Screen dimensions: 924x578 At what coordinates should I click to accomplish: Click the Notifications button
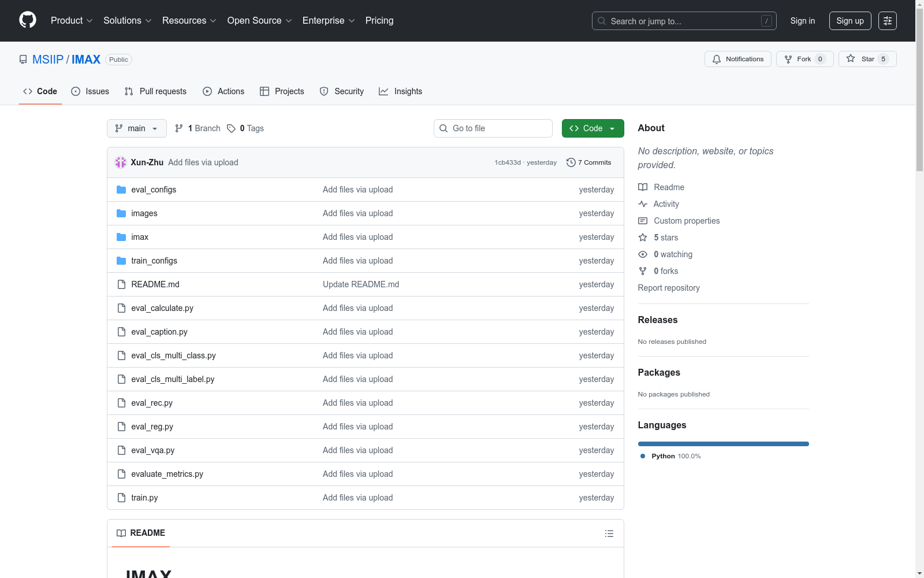(738, 59)
